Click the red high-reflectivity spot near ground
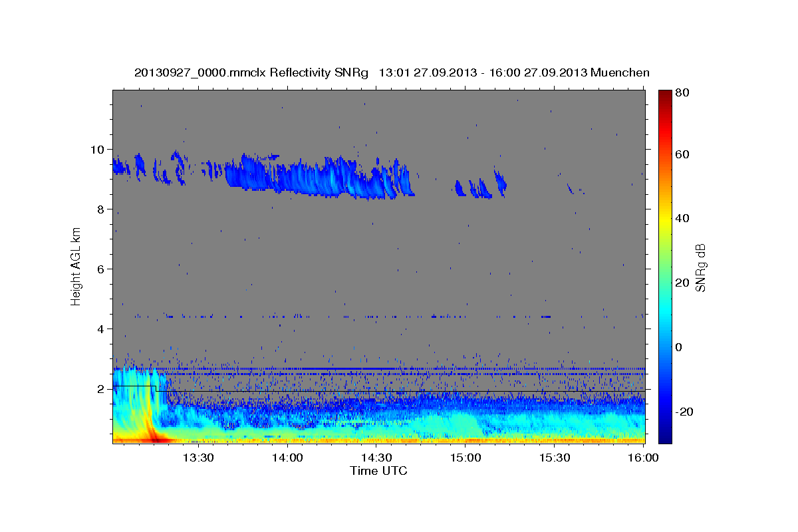Image resolution: width=798 pixels, height=532 pixels. pos(158,438)
